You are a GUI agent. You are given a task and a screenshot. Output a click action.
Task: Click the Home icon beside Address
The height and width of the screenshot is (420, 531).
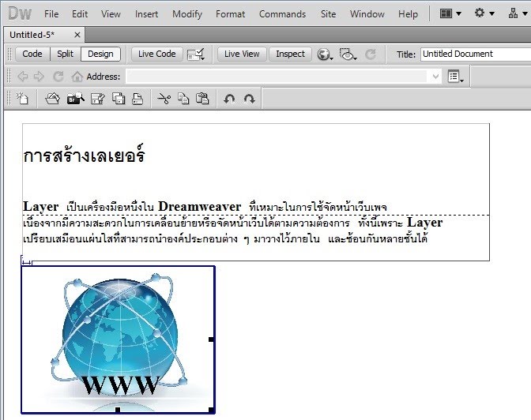point(77,77)
